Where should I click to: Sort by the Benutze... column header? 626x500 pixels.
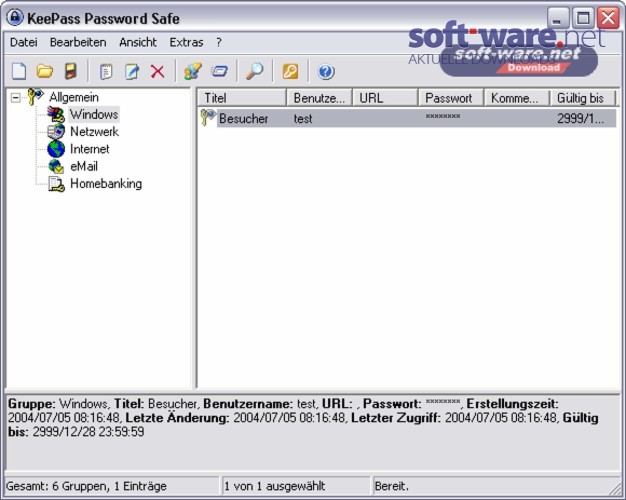pyautogui.click(x=319, y=98)
